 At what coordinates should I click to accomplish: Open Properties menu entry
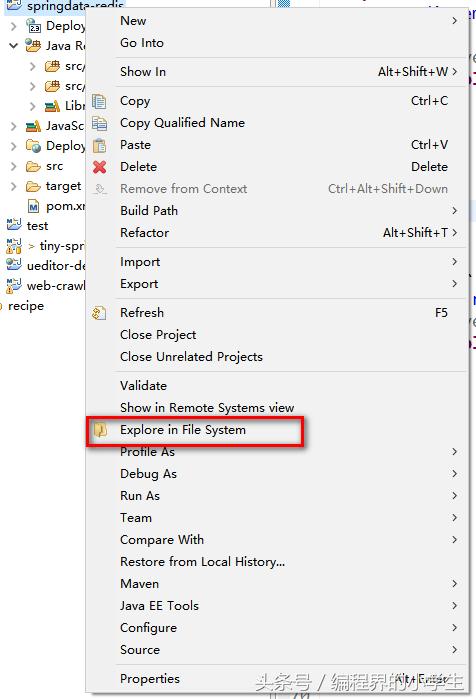tap(150, 678)
